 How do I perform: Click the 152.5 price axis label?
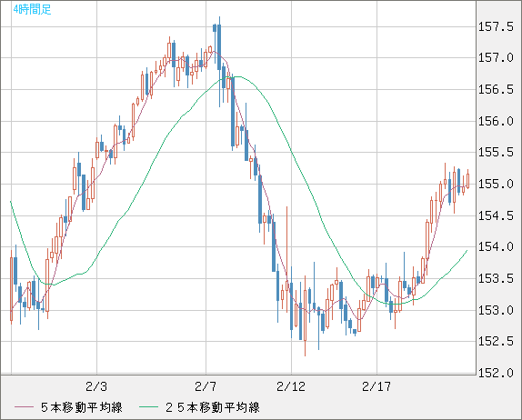(x=496, y=342)
